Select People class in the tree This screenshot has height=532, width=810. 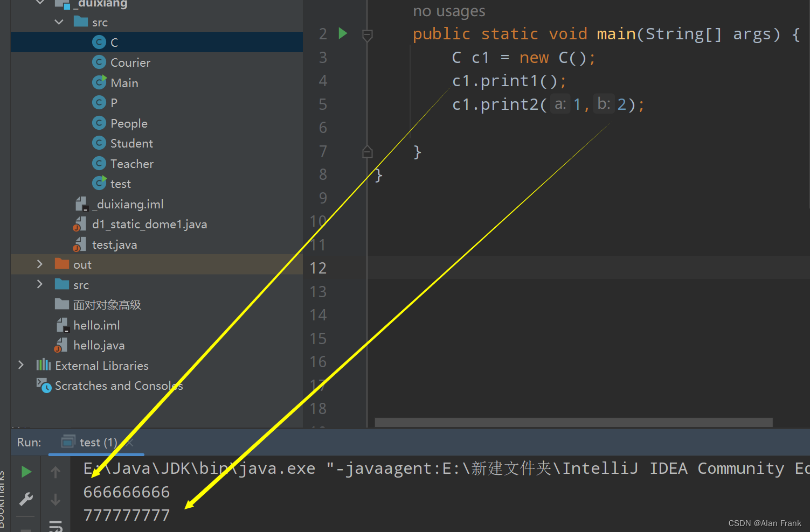click(x=129, y=123)
